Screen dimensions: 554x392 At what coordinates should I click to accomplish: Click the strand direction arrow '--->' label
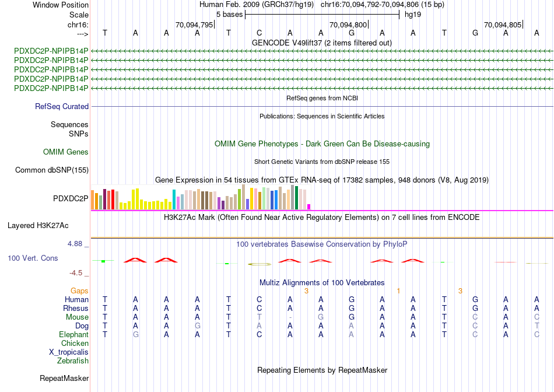coord(83,34)
